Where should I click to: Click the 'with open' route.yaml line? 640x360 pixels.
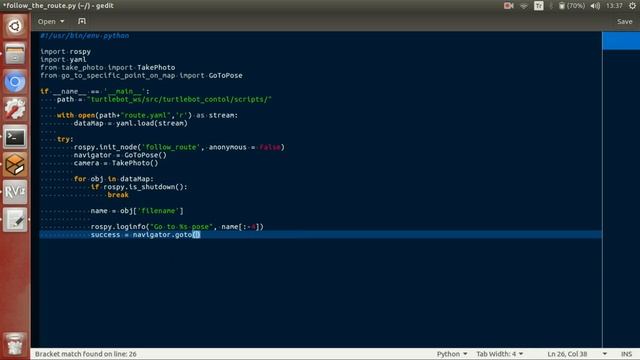pos(147,116)
